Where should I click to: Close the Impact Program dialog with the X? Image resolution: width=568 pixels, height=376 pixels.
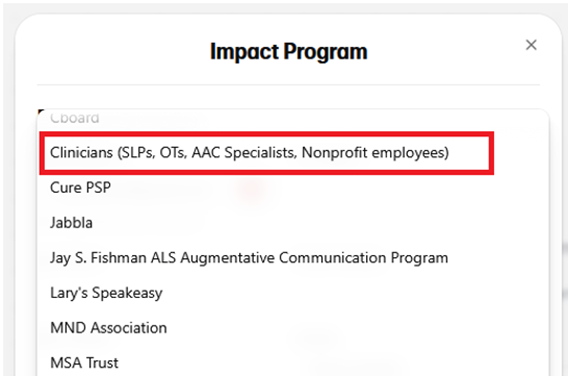coord(531,45)
